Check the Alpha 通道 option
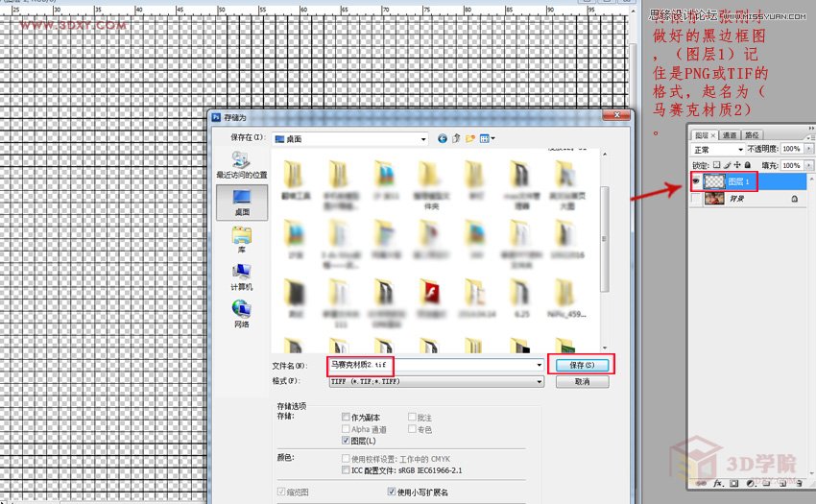 click(x=346, y=428)
